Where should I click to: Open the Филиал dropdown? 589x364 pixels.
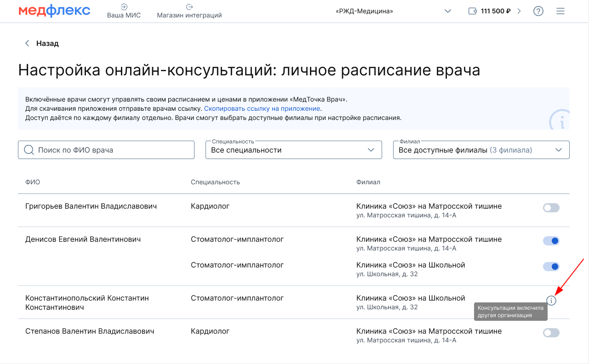(481, 150)
